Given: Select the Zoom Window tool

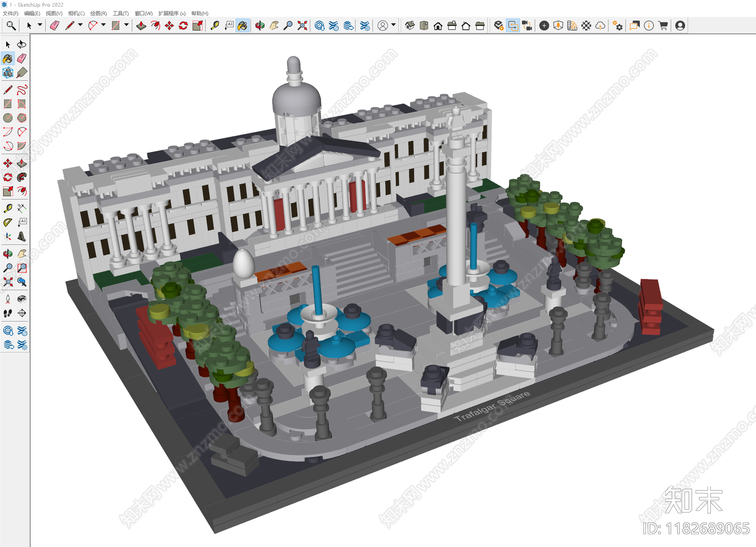Looking at the screenshot, I should 22,268.
